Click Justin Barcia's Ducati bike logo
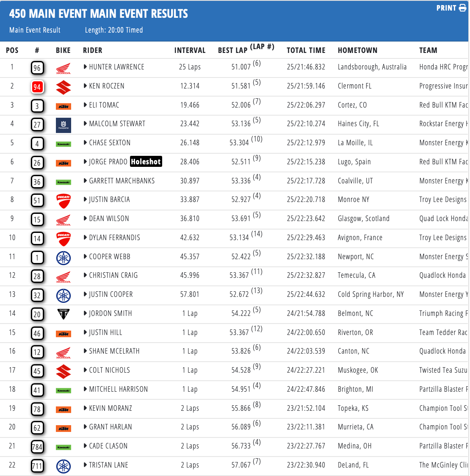Image resolution: width=470 pixels, height=476 pixels. point(64,201)
